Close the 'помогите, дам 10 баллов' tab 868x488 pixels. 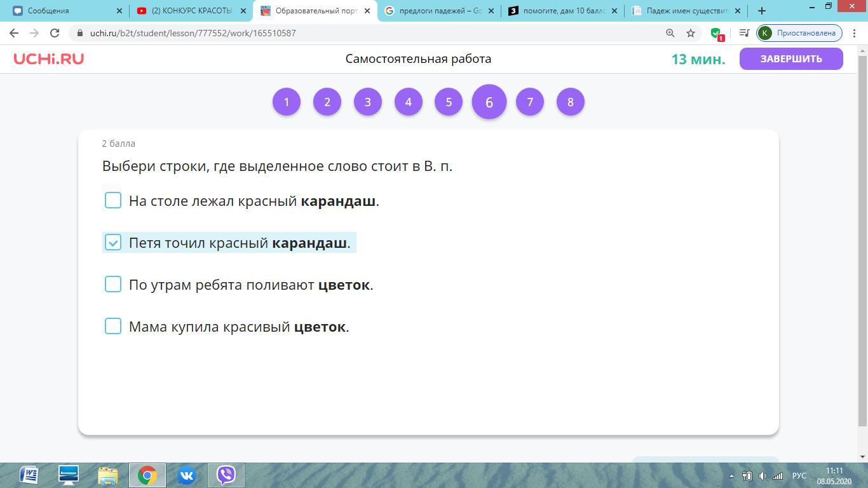pyautogui.click(x=615, y=11)
